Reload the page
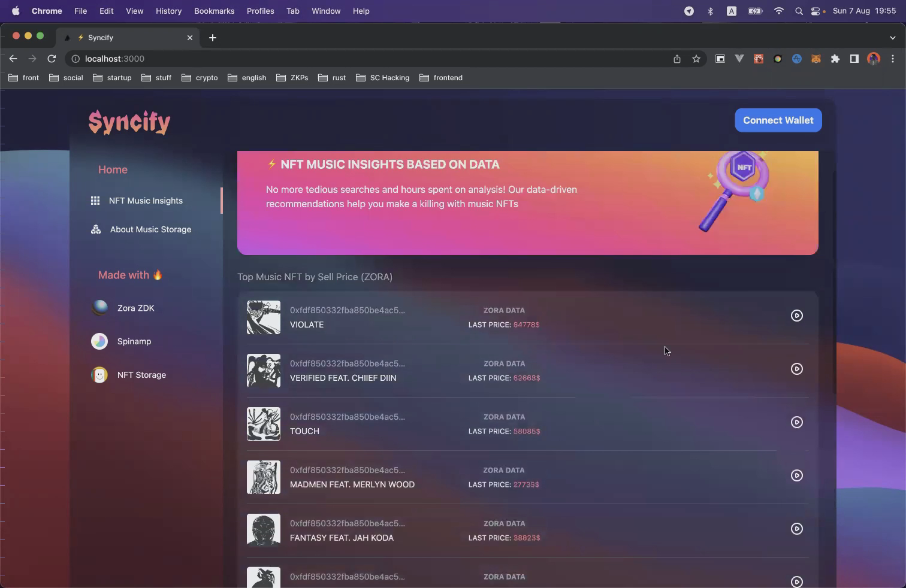This screenshot has height=588, width=906. point(52,59)
